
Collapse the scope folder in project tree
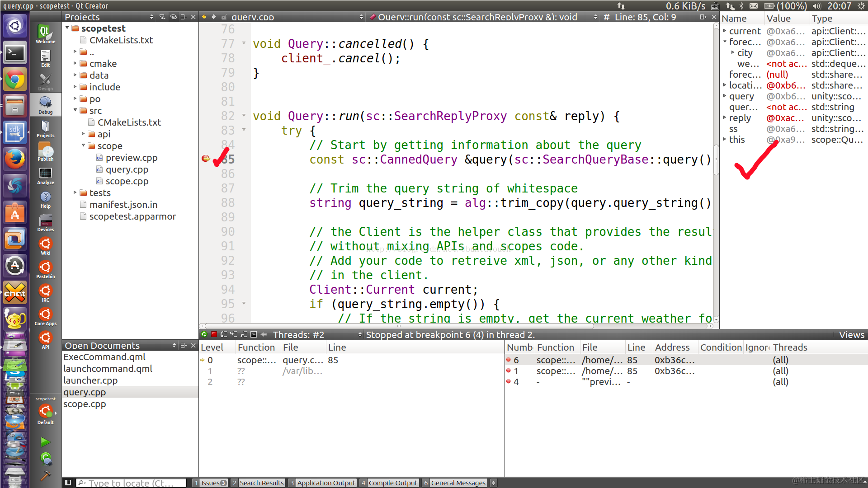pos(83,145)
